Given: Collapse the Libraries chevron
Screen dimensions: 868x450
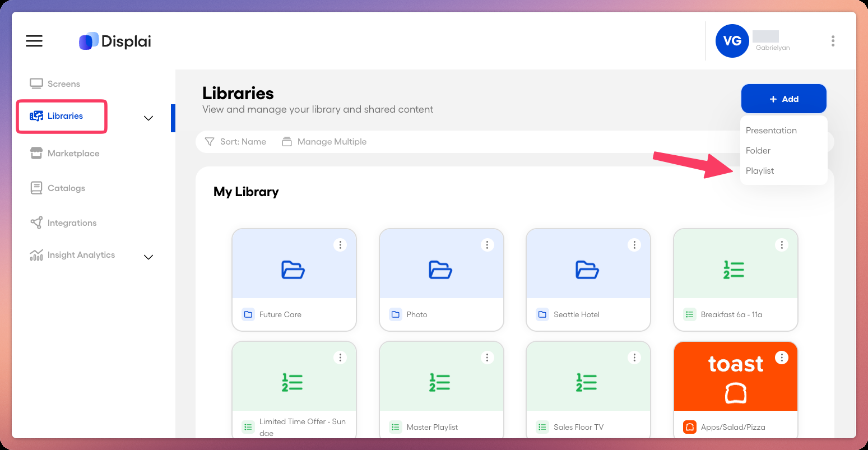Looking at the screenshot, I should coord(148,118).
